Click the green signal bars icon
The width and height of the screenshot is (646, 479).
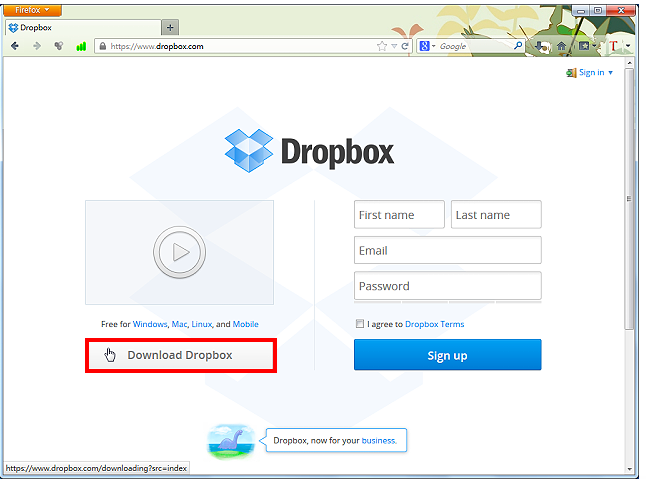[81, 46]
